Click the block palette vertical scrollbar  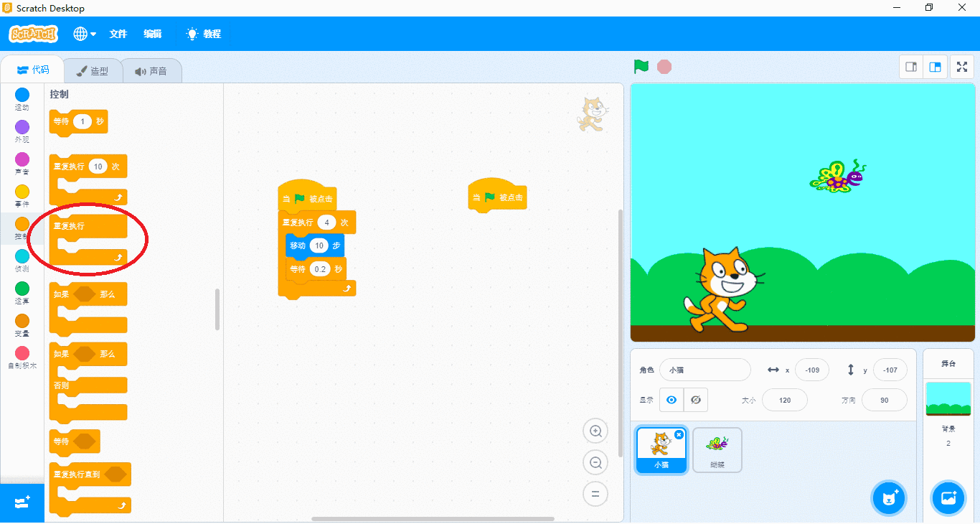[x=217, y=309]
